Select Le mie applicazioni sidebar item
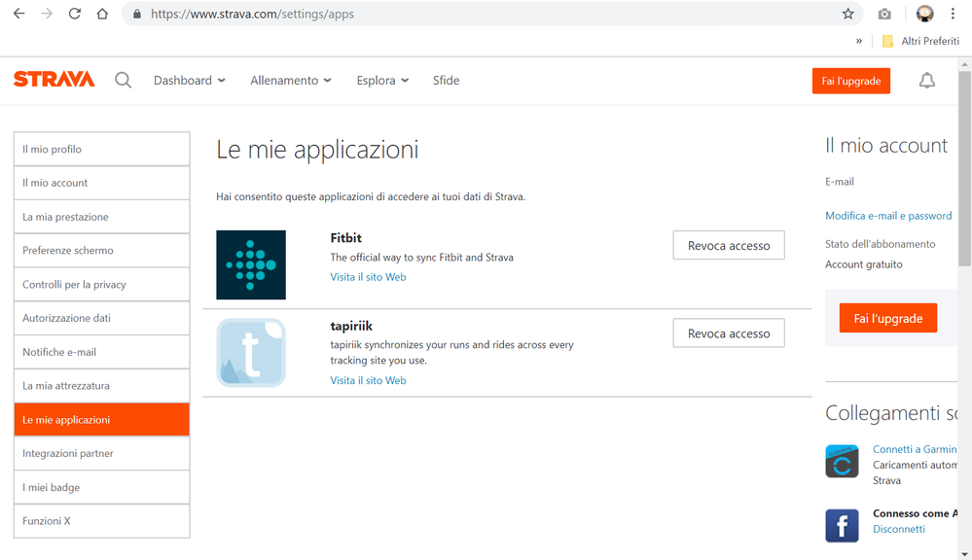The width and height of the screenshot is (972, 560). [x=101, y=419]
